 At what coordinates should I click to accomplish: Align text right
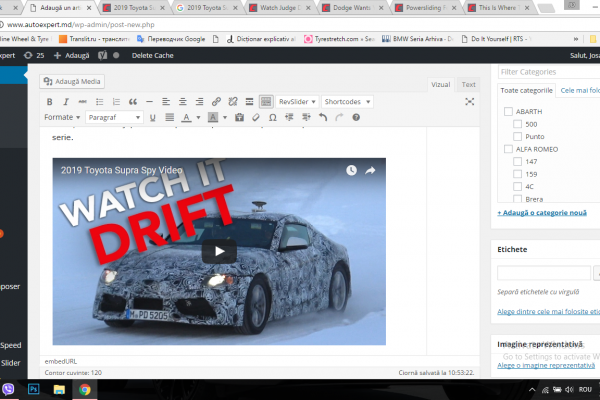click(x=199, y=102)
